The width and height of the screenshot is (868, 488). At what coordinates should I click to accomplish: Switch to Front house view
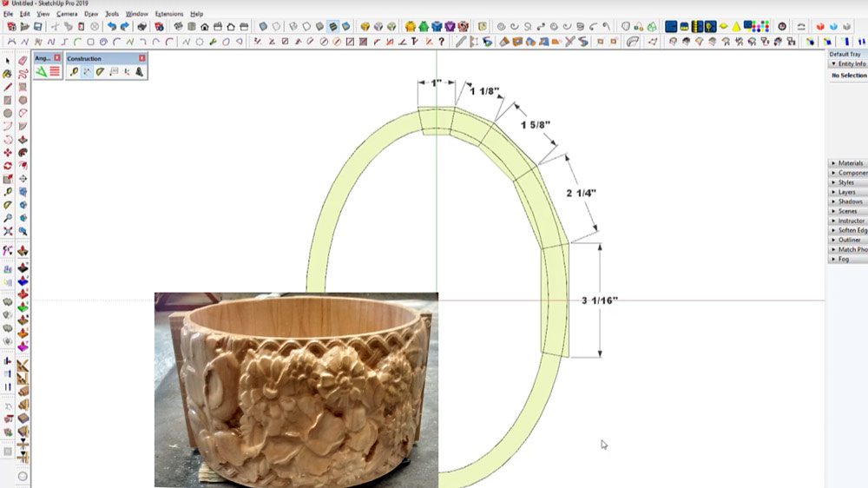click(x=204, y=27)
